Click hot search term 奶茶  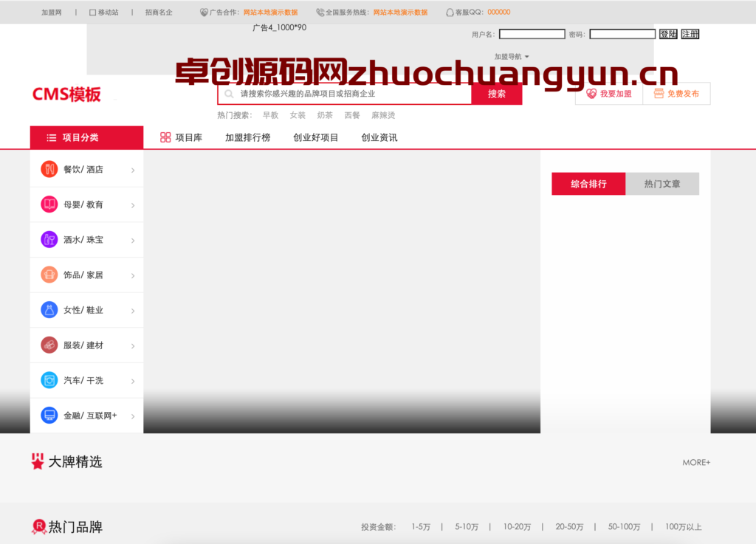pyautogui.click(x=325, y=115)
